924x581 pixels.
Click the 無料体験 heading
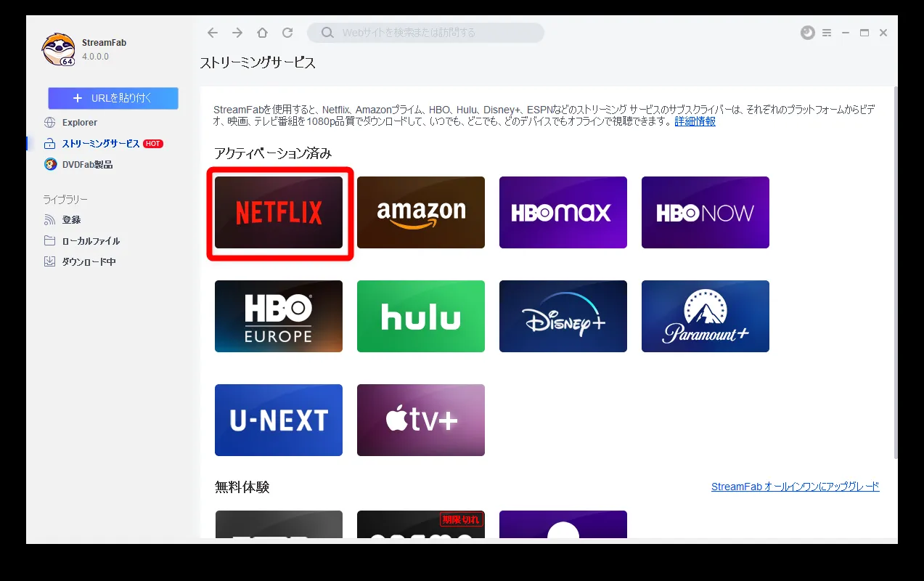(x=242, y=487)
